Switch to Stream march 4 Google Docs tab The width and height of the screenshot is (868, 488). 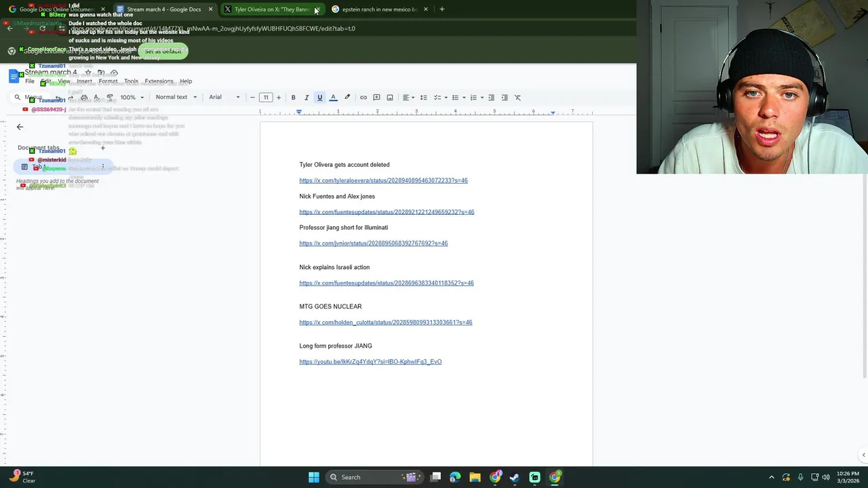[x=163, y=9]
